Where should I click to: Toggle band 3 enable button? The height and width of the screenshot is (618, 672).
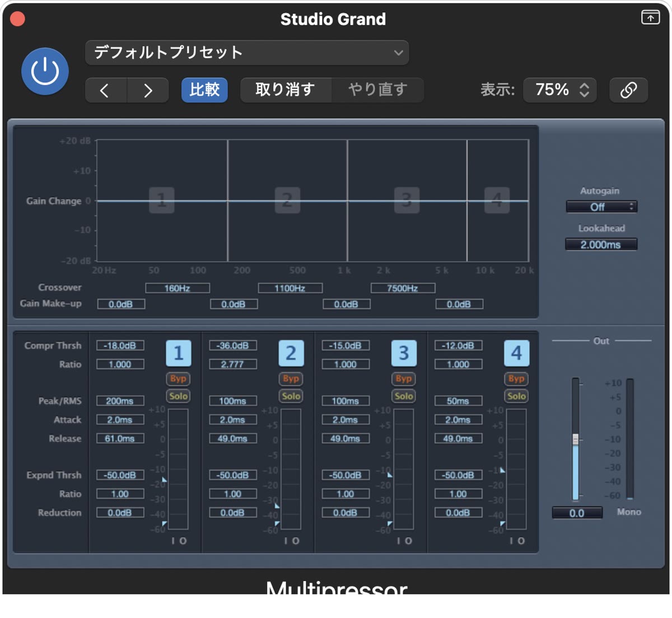[x=404, y=353]
